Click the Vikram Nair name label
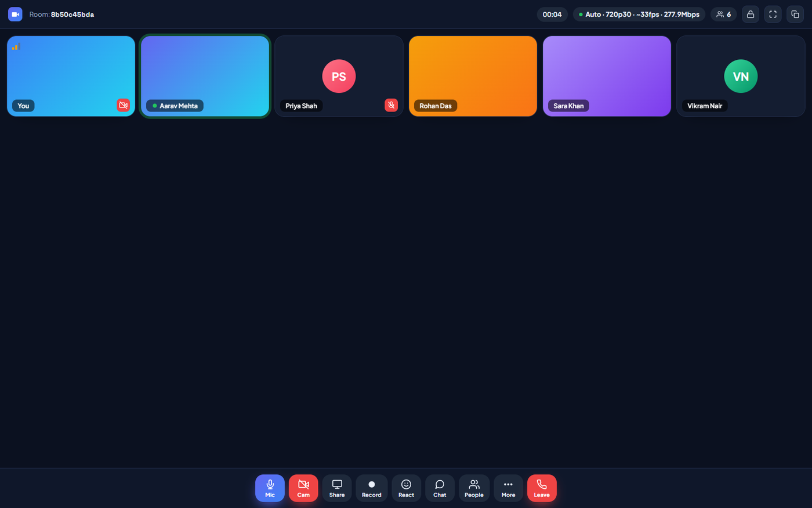Screen dimensions: 812x508 [705, 106]
